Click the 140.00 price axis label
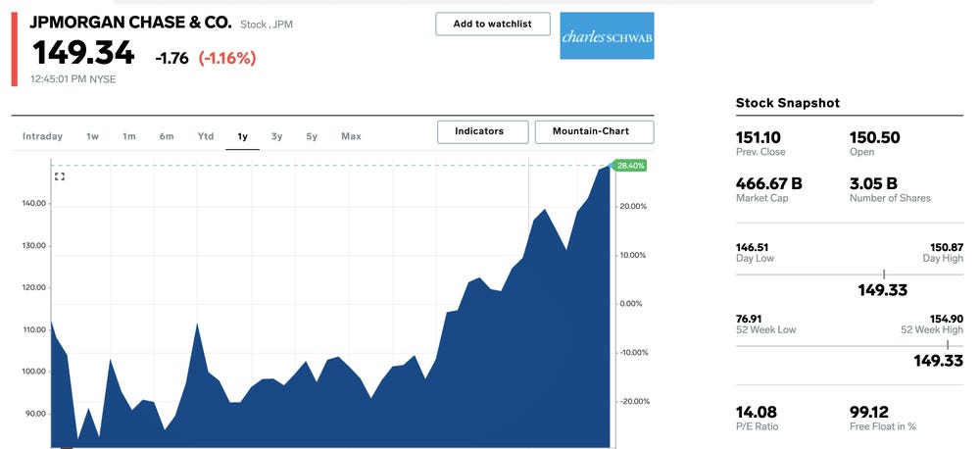980x449 pixels. (x=33, y=204)
